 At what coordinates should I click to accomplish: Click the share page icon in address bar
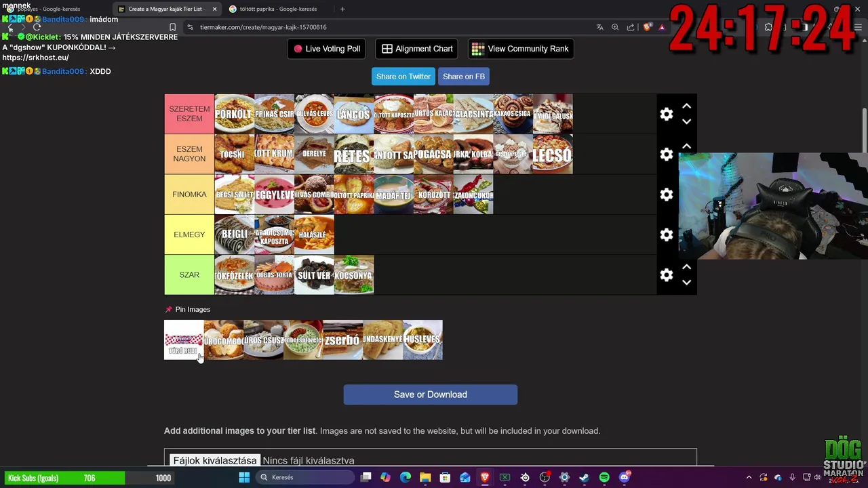tap(631, 27)
